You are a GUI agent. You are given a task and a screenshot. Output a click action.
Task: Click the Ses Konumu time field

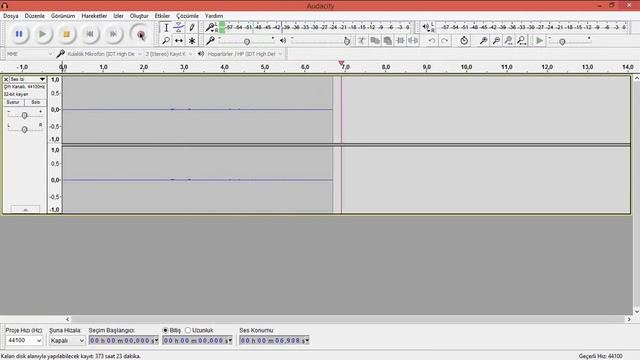point(274,340)
